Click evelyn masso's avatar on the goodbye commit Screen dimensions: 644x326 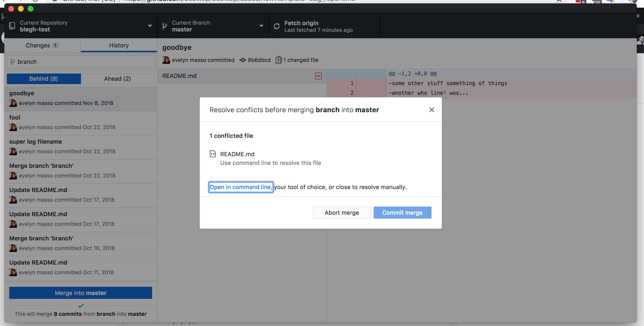pyautogui.click(x=166, y=60)
